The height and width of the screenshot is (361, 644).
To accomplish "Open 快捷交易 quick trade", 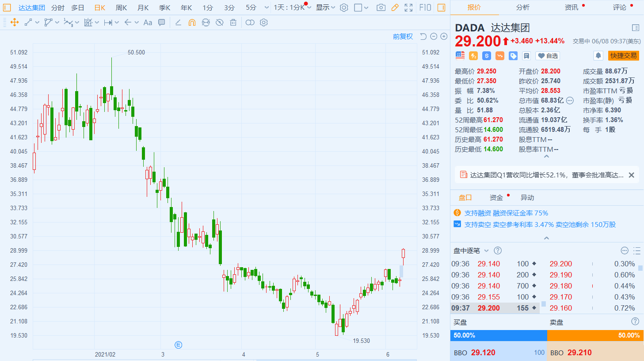I will pyautogui.click(x=624, y=55).
